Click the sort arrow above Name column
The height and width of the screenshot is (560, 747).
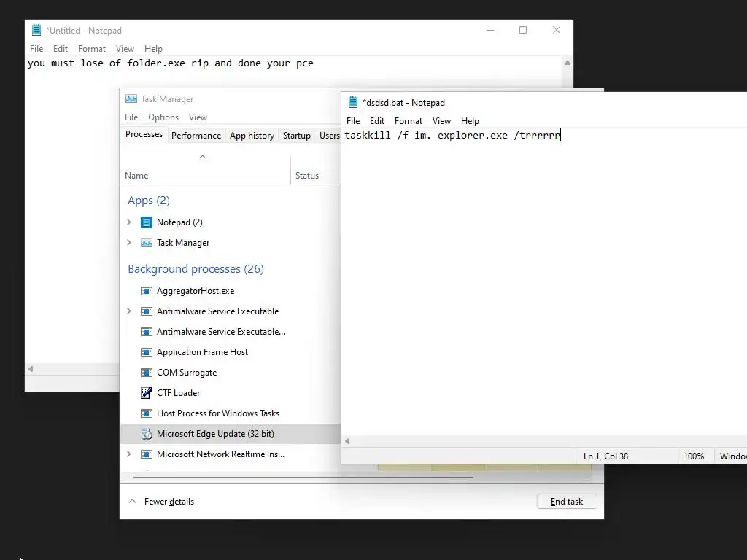point(203,157)
